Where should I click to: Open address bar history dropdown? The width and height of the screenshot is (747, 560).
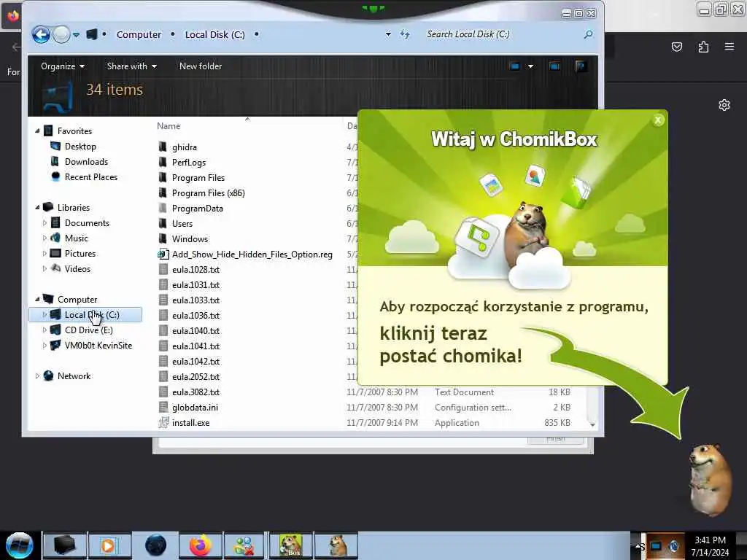388,34
